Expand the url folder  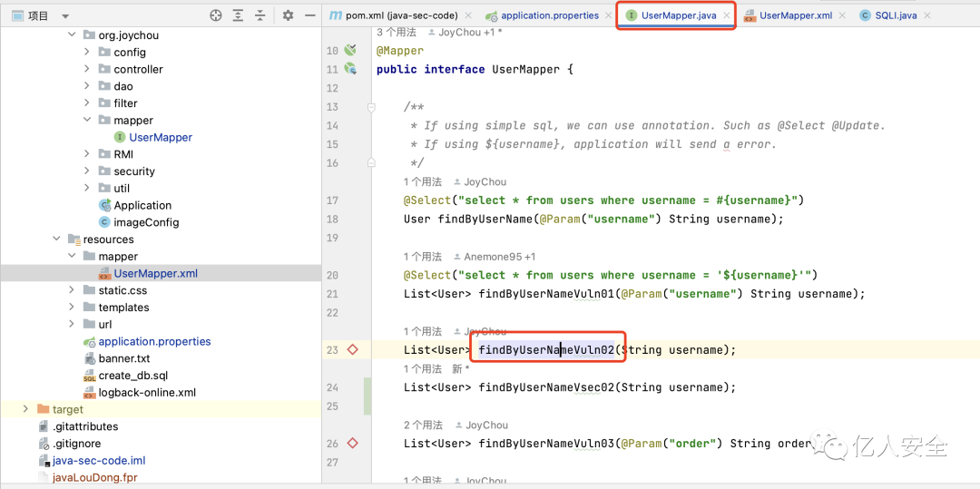pos(72,324)
